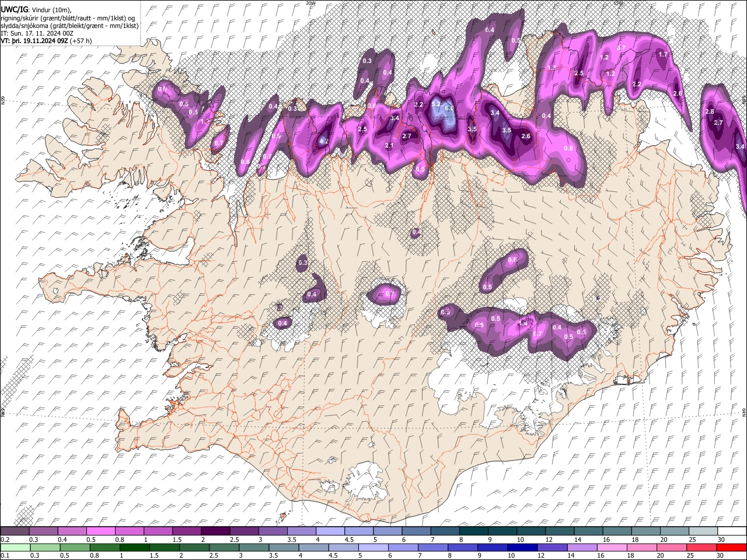This screenshot has height=560, width=747.
Task: Click the 2.1 precipitation value on the map
Action: (389, 145)
